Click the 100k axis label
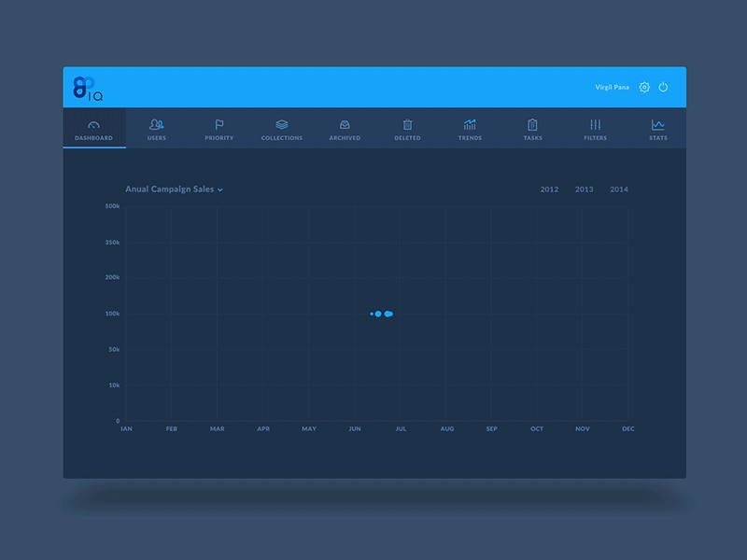This screenshot has height=560, width=747. (112, 314)
